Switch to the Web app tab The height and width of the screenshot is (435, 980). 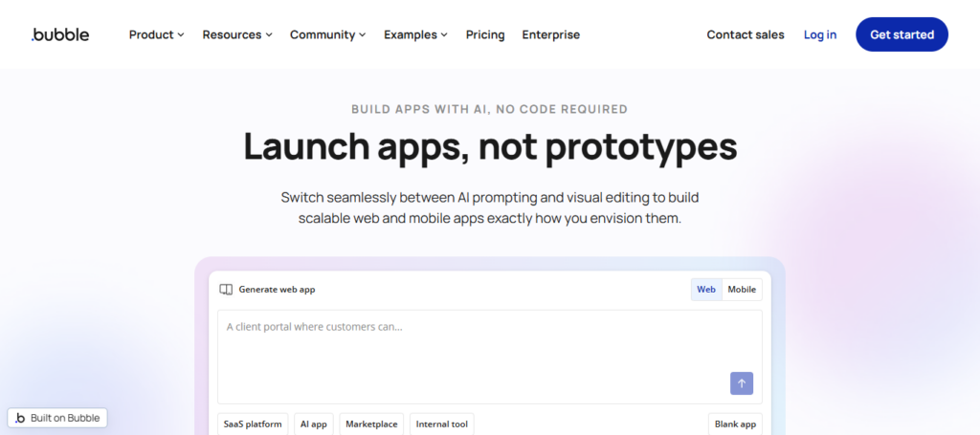(x=706, y=290)
